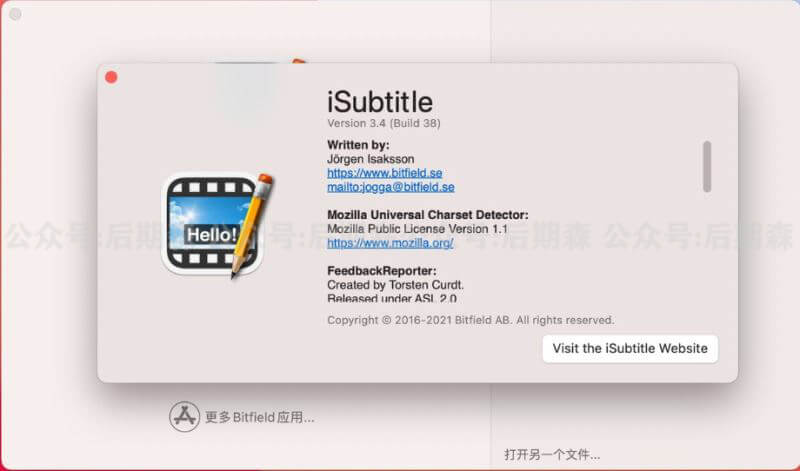The image size is (800, 471).
Task: Click the iSubtitle title text
Action: (380, 102)
